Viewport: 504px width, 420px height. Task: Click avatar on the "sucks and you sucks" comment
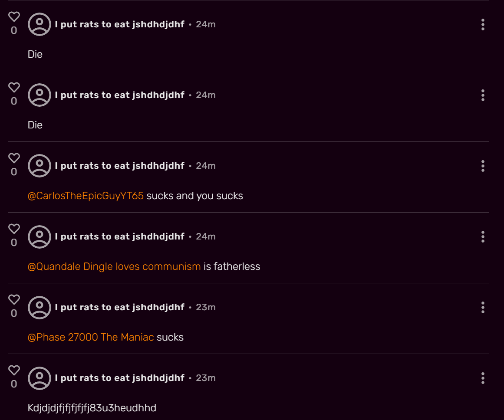point(40,166)
